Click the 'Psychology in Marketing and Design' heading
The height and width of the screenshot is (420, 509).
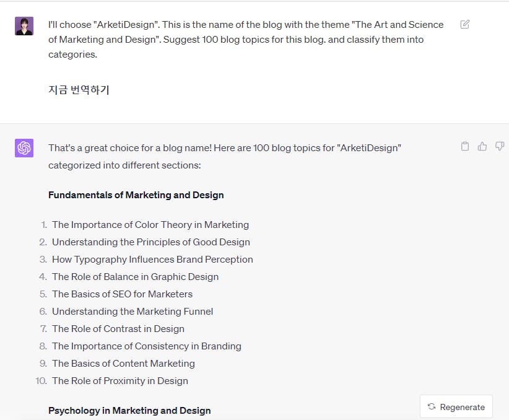pyautogui.click(x=129, y=411)
